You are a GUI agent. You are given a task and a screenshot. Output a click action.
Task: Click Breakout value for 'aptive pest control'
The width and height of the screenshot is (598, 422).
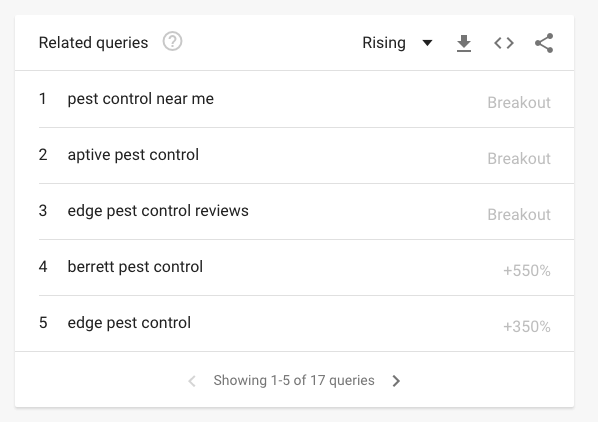[x=519, y=159]
